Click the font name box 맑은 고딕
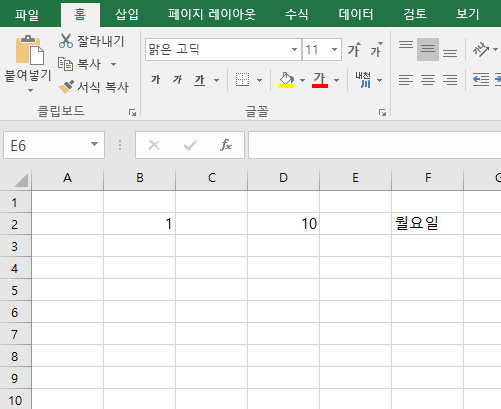 pos(217,50)
